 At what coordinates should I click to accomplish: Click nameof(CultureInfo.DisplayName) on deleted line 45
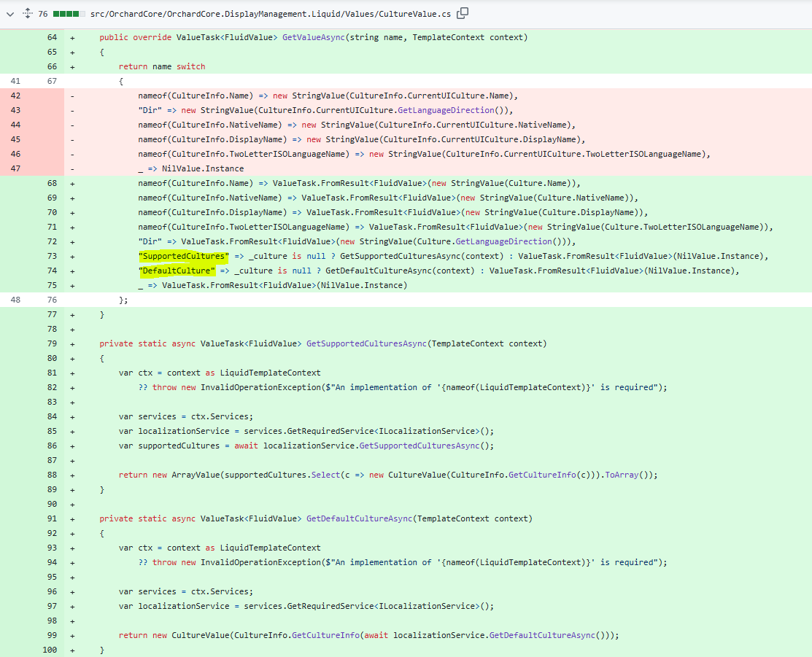tap(212, 139)
